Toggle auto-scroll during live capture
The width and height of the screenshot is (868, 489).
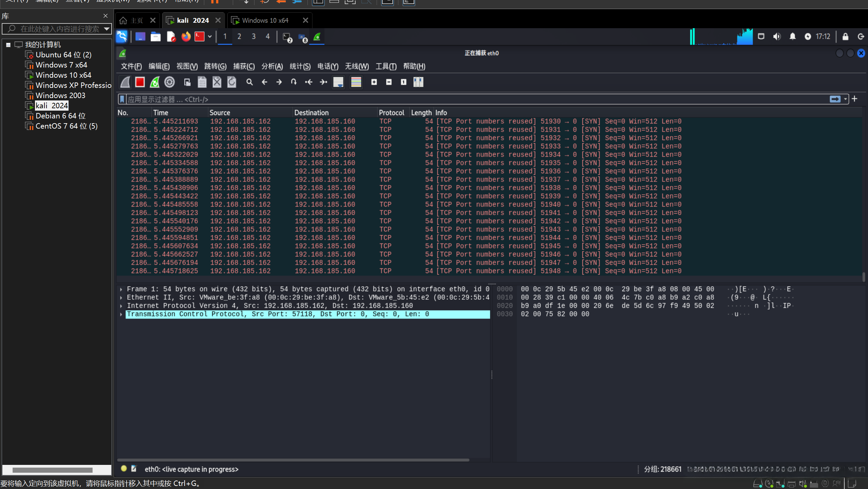coord(338,82)
